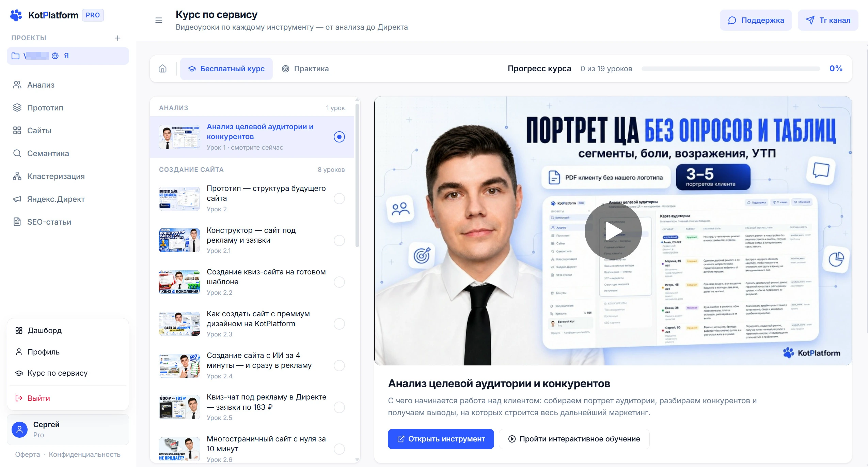This screenshot has width=868, height=467.
Task: Open Профиль from user menu
Action: [68, 352]
